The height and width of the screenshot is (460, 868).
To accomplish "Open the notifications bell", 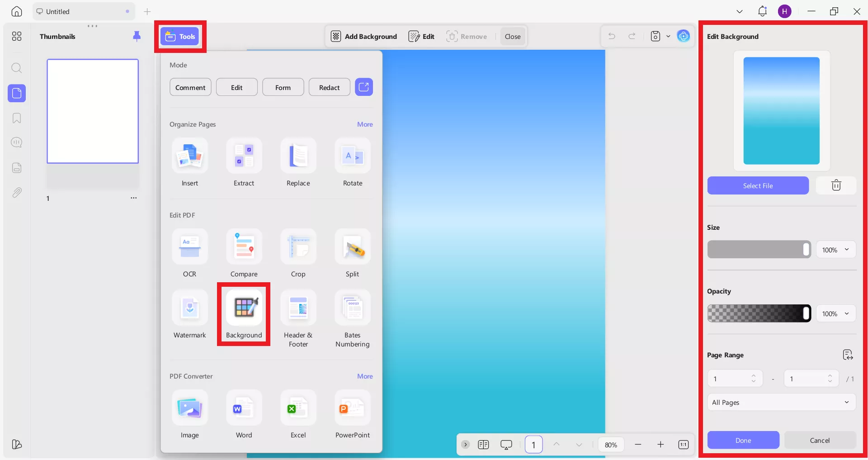I will (x=762, y=11).
